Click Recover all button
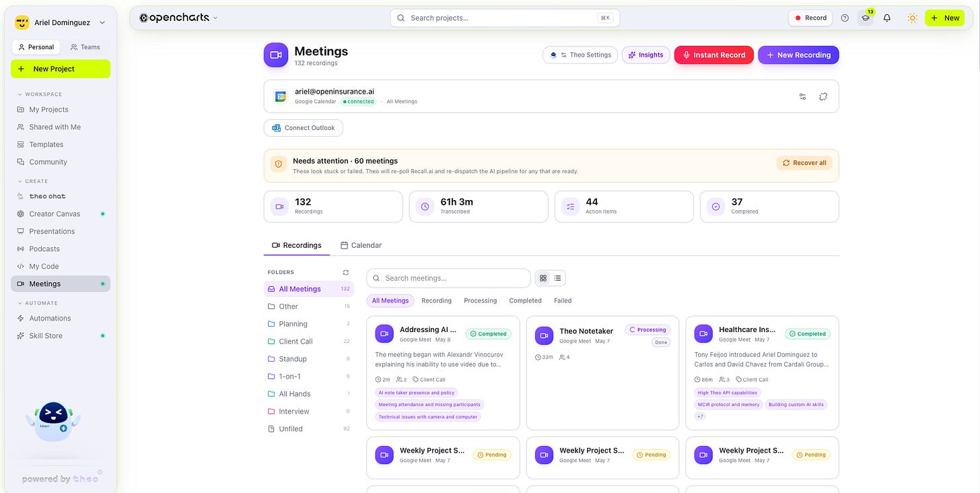 (804, 163)
